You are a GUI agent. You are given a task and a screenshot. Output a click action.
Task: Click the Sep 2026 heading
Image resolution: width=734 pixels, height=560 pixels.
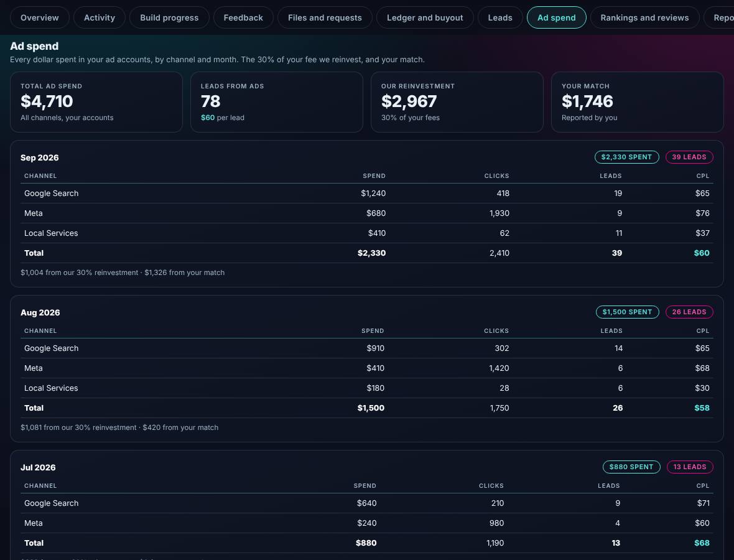(40, 158)
